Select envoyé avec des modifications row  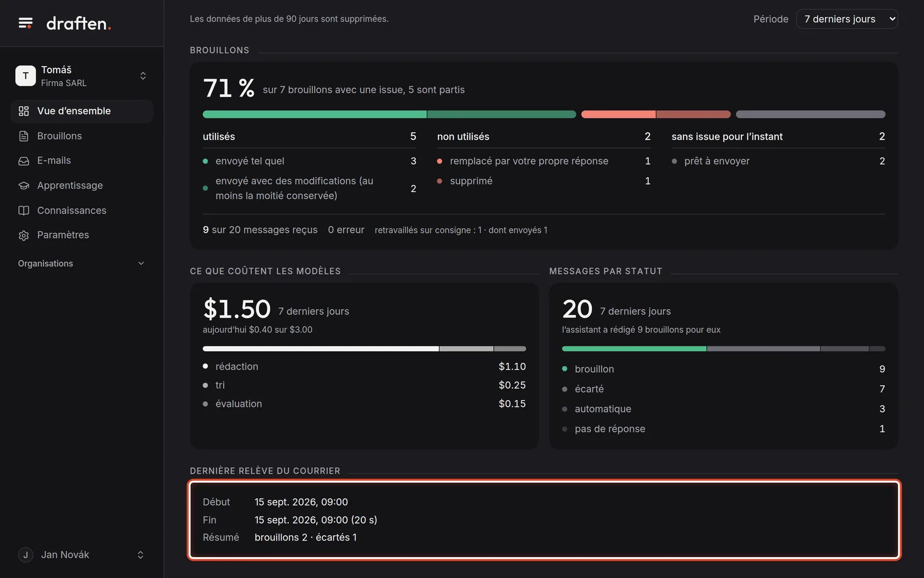click(x=310, y=188)
